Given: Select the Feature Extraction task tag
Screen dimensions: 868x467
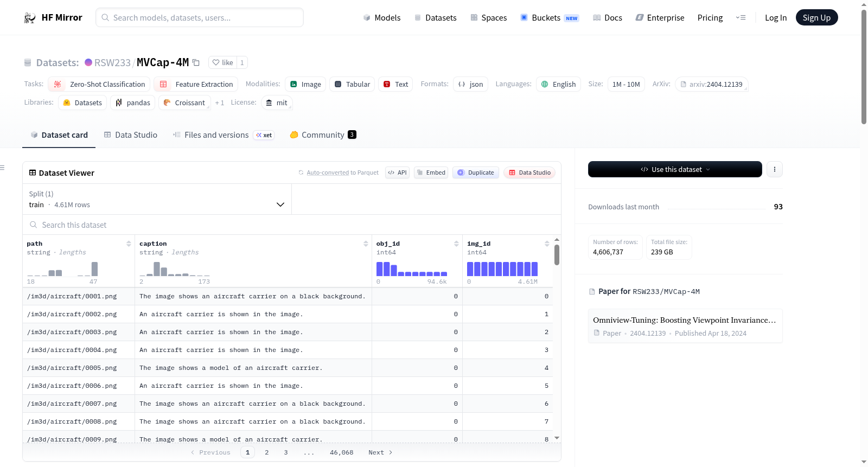Looking at the screenshot, I should (x=196, y=84).
